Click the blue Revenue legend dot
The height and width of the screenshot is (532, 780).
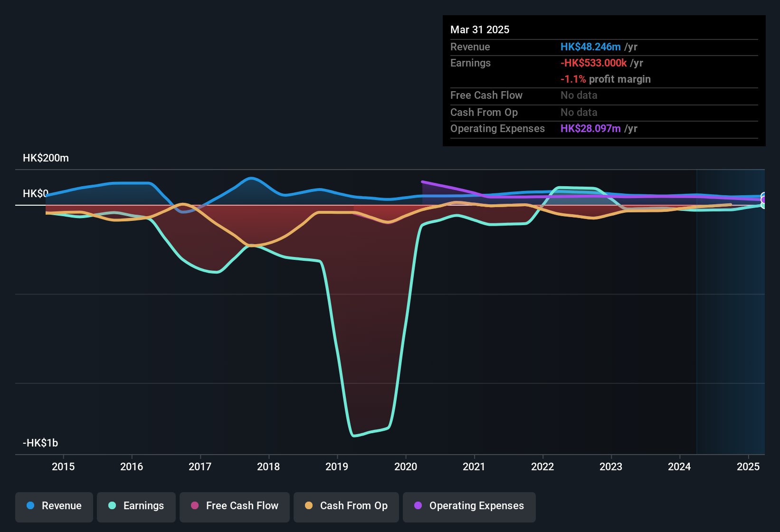click(30, 505)
